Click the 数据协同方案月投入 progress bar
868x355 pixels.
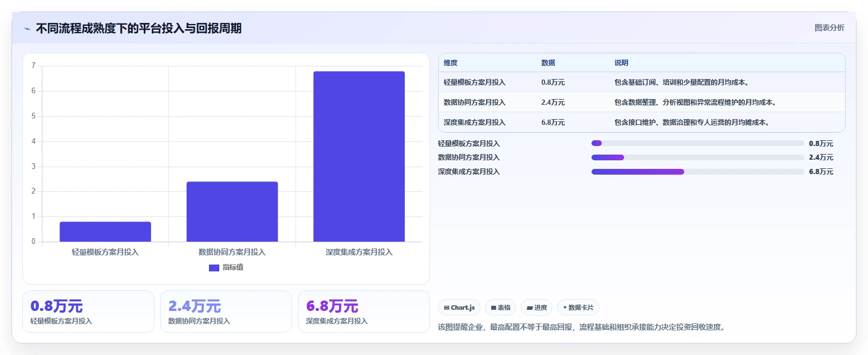coord(698,157)
